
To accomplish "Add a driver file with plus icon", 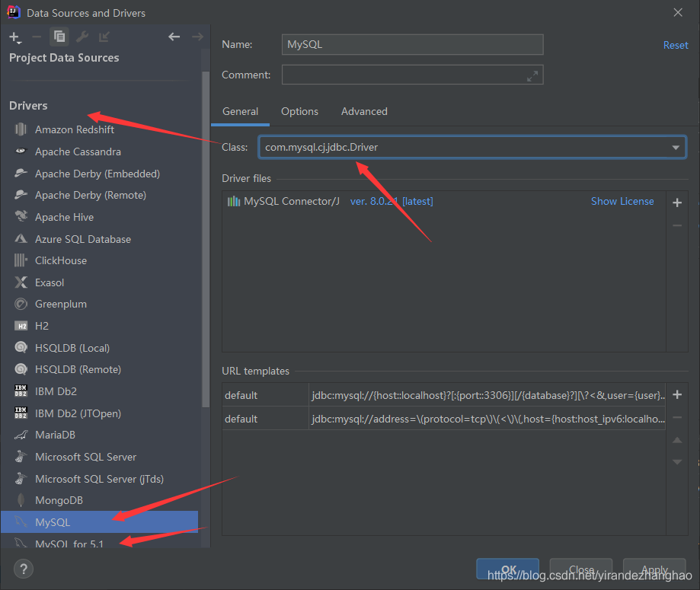I will [x=677, y=203].
